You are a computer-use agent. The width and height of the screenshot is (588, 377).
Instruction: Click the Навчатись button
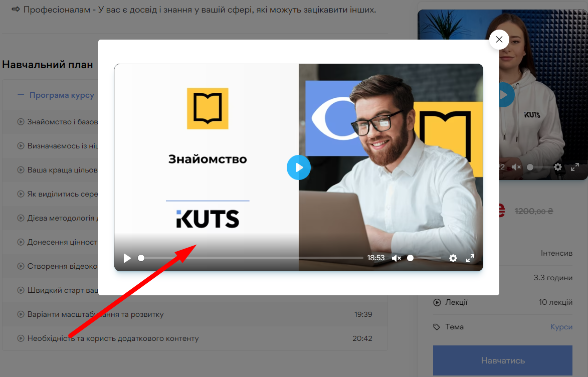click(x=502, y=360)
